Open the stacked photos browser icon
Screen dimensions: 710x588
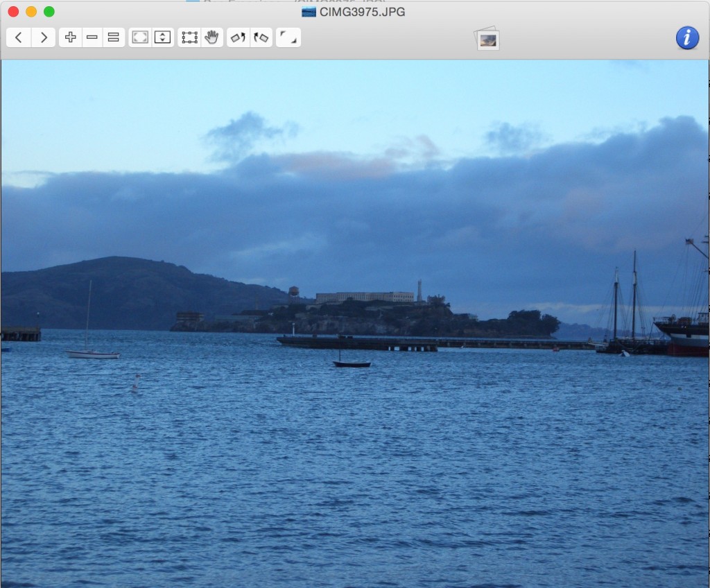(x=487, y=39)
